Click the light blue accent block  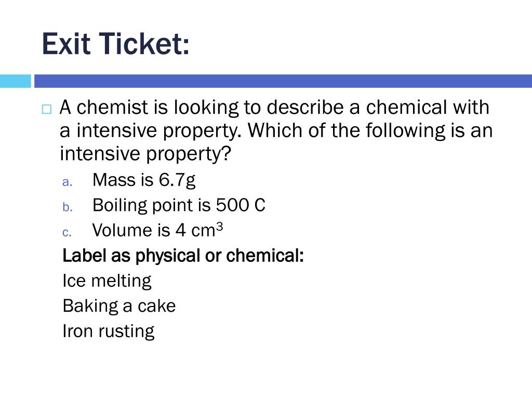click(x=16, y=81)
